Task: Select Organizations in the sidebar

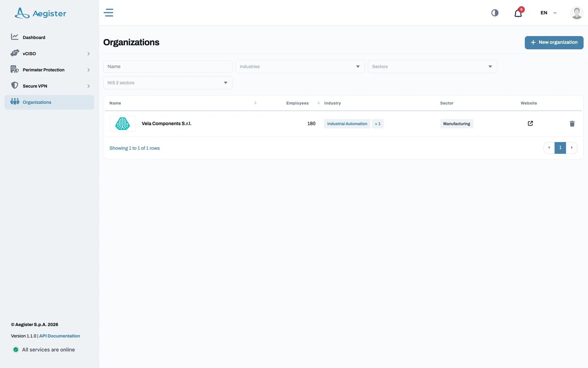Action: pyautogui.click(x=49, y=102)
